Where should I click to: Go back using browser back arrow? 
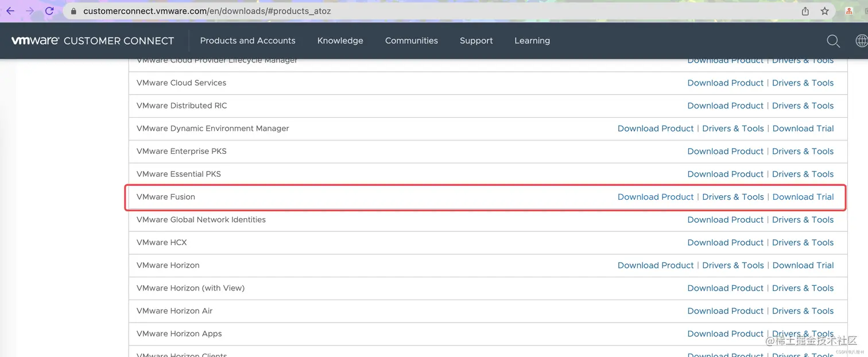point(10,11)
